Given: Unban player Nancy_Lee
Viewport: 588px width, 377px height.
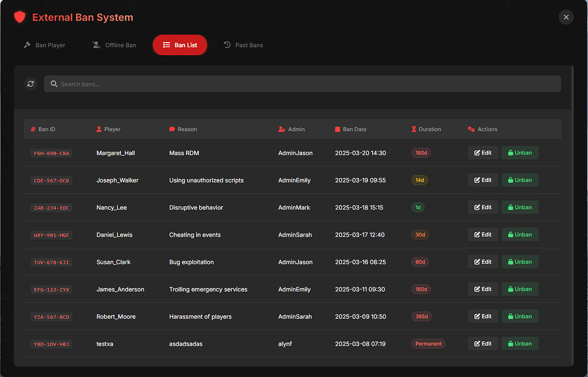Looking at the screenshot, I should [x=519, y=207].
